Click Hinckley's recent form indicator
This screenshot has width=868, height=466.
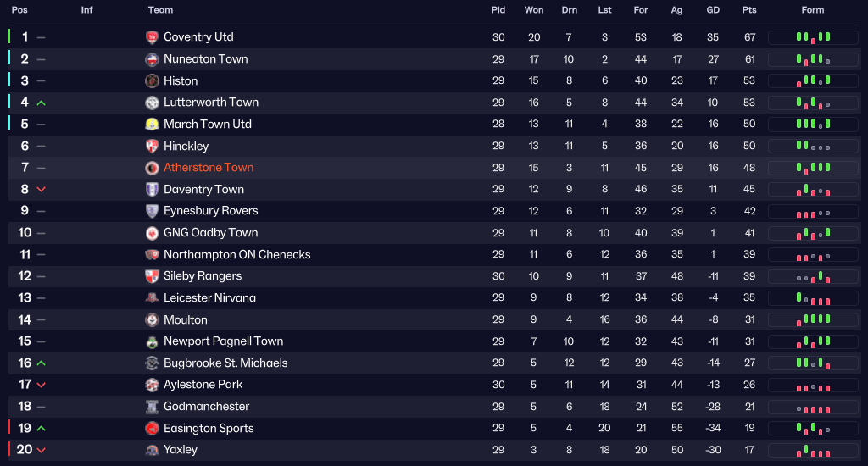[x=813, y=146]
